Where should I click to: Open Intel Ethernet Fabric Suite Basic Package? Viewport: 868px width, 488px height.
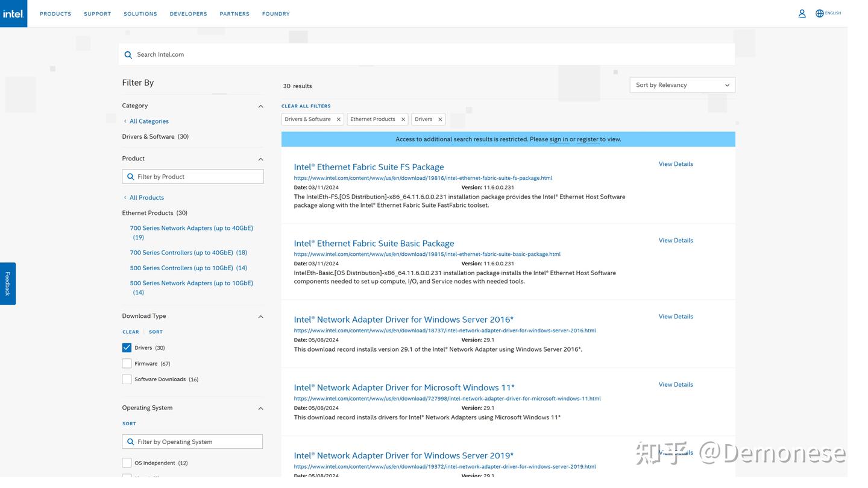[x=374, y=244]
